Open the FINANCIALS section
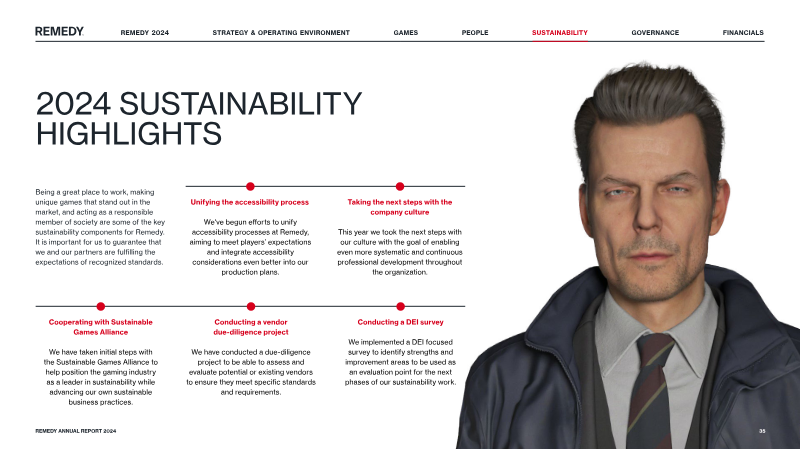The image size is (800, 449). click(x=742, y=33)
